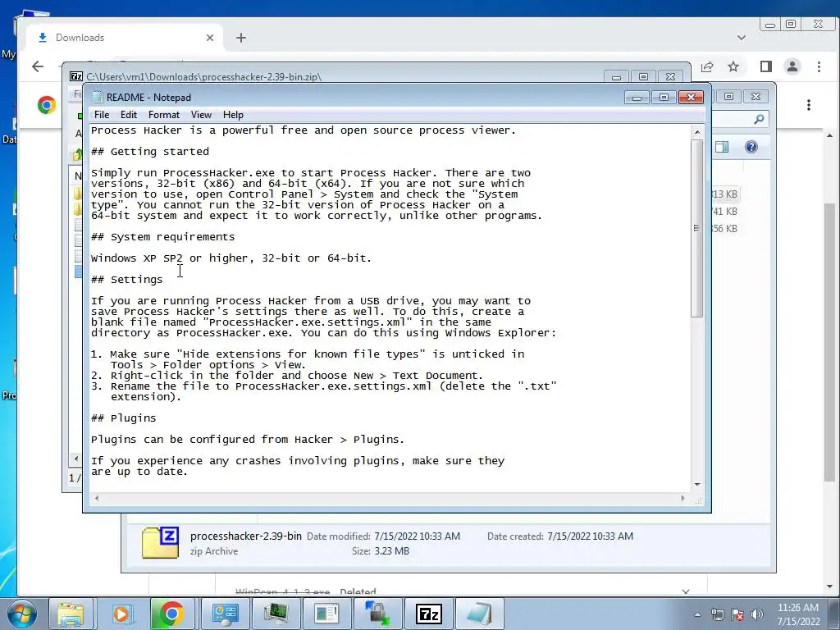This screenshot has height=630, width=840.
Task: Show hidden system tray icons
Action: pos(697,614)
